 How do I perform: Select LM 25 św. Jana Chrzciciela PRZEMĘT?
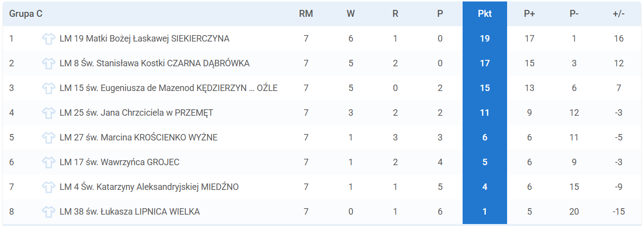(136, 113)
